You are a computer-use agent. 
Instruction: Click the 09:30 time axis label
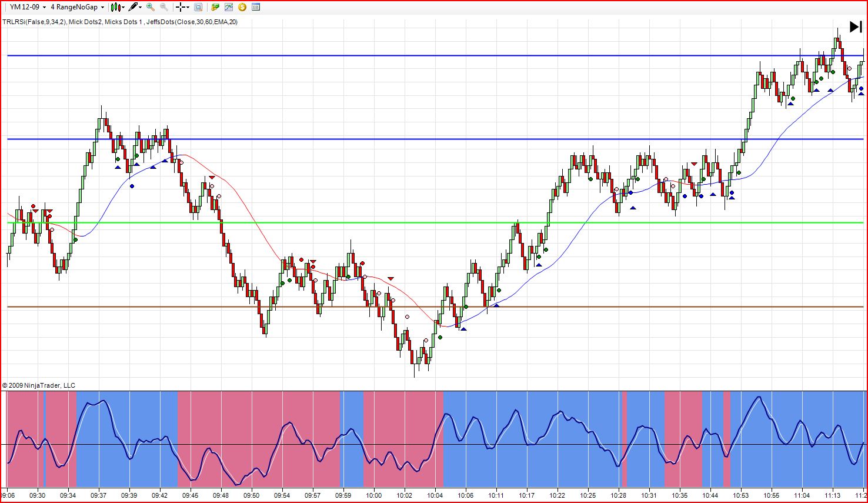click(x=37, y=495)
